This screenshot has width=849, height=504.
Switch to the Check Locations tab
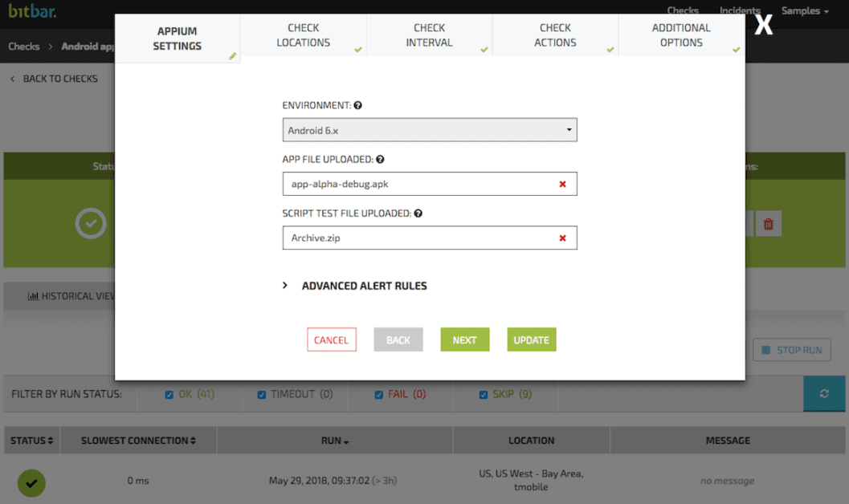click(304, 35)
